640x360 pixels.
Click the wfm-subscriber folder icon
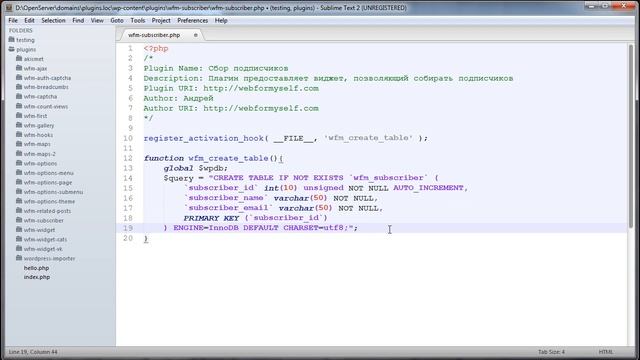tap(19, 220)
